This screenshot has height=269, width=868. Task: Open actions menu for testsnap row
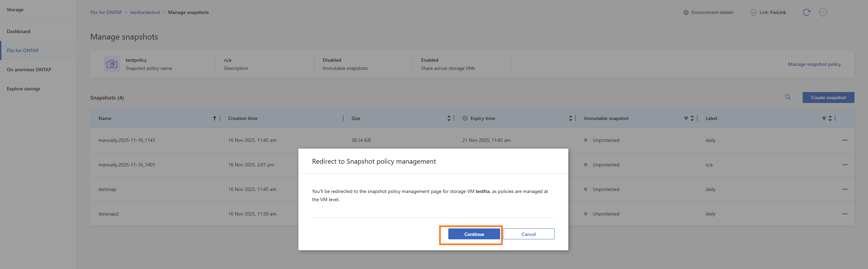(x=844, y=189)
